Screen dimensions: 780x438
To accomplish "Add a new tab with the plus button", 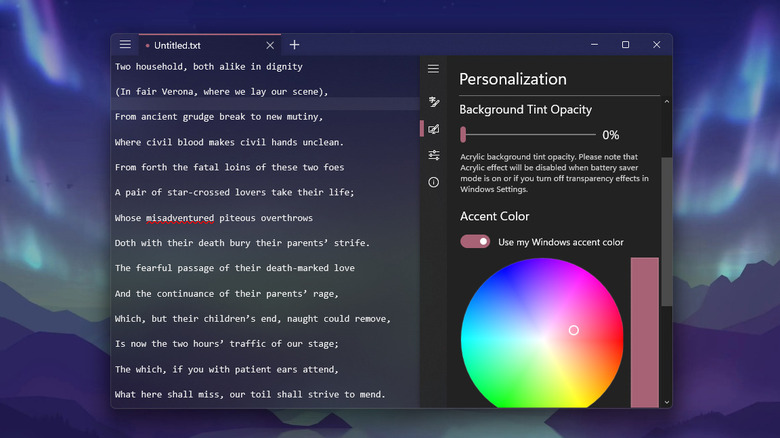I will point(294,45).
